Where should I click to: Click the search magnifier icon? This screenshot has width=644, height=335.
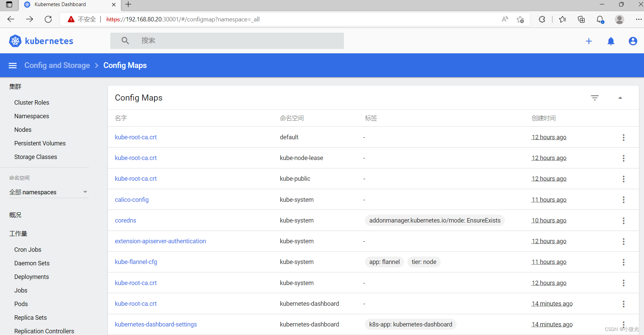tap(125, 41)
